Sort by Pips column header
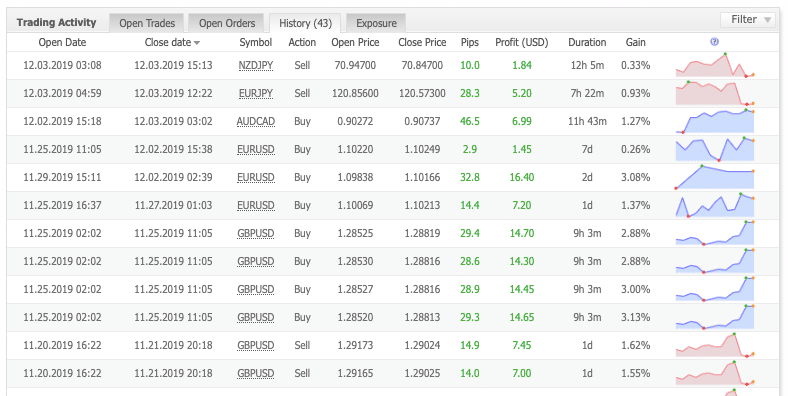 [x=470, y=43]
